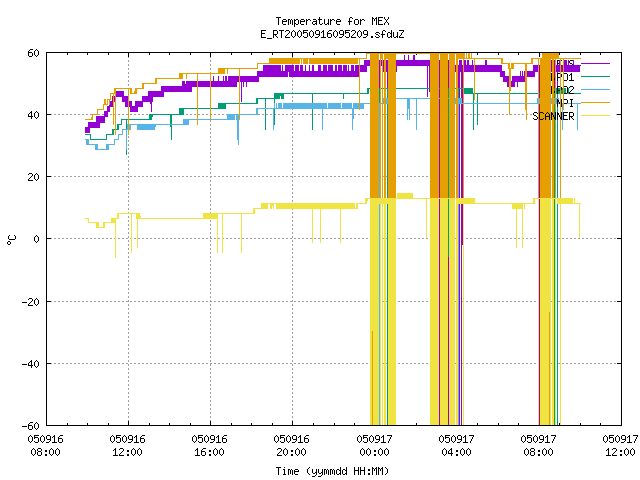Click the y-axis tick label -60

click(x=31, y=426)
